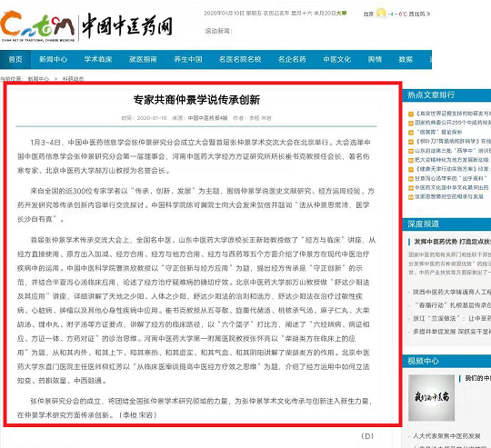This screenshot has width=491, height=448.
Task: Click the weather sun icon beside 北京
Action: click(381, 13)
